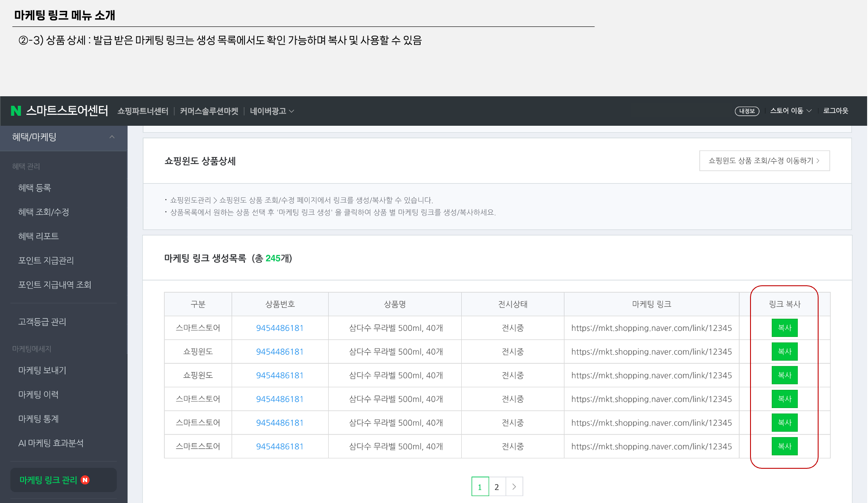The height and width of the screenshot is (503, 868).
Task: Click 복사 button in second table row
Action: [785, 352]
